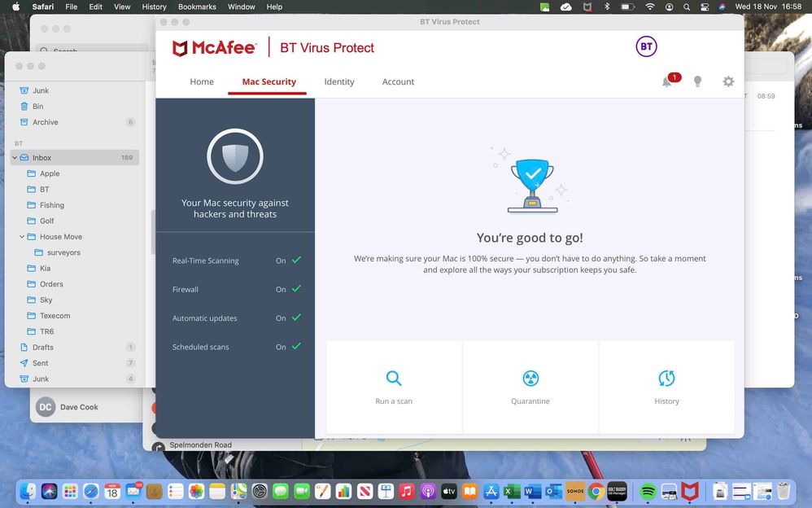Collapse the House Move folder
This screenshot has height=508, width=812.
[22, 237]
